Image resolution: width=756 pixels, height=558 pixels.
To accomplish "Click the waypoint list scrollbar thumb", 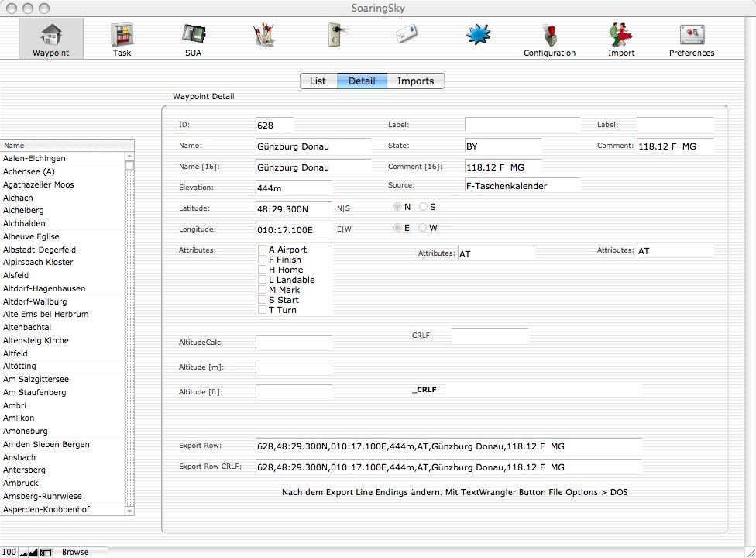I will click(129, 165).
